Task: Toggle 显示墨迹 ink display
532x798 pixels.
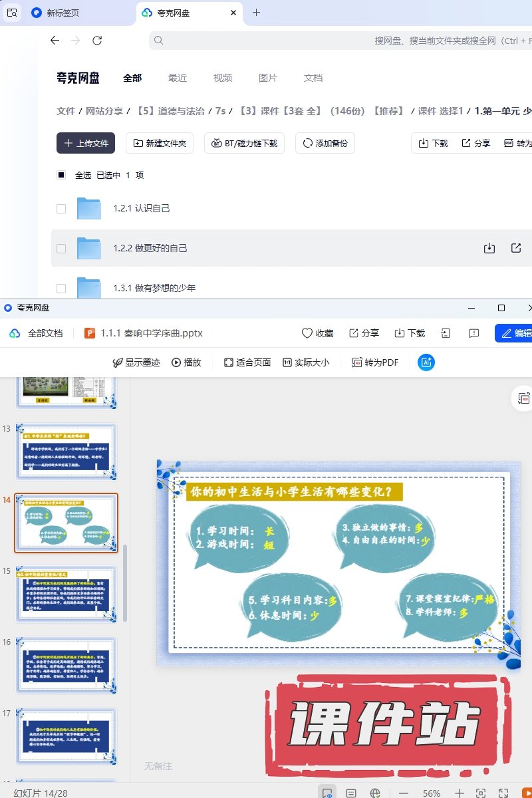Action: tap(136, 362)
